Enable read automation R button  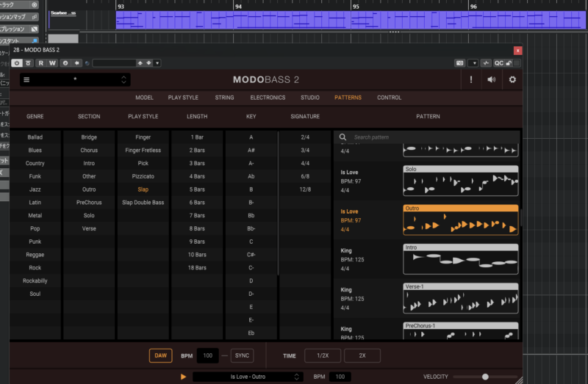pyautogui.click(x=41, y=63)
